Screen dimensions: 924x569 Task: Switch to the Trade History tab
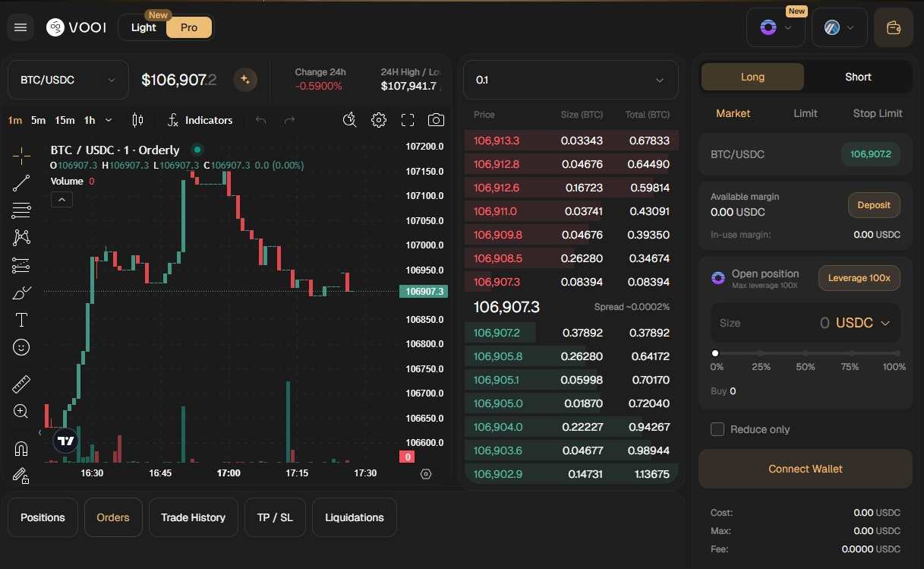pyautogui.click(x=193, y=517)
